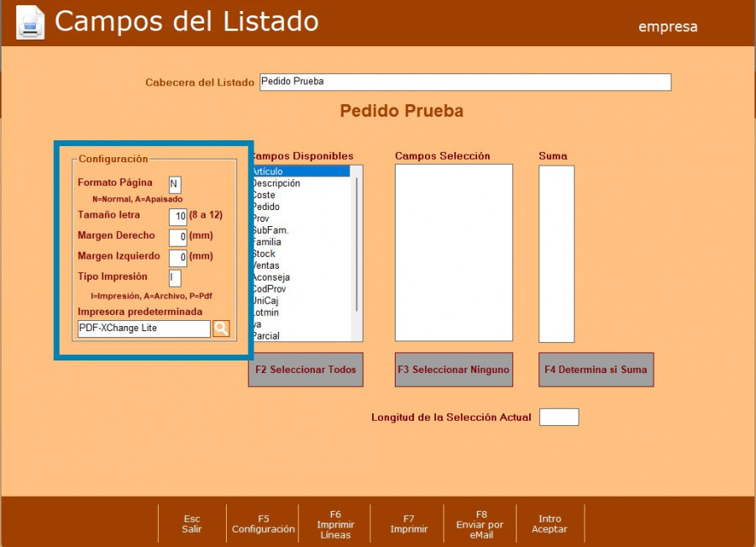Edit the Cabecera del Listado field
756x547 pixels.
tap(465, 82)
